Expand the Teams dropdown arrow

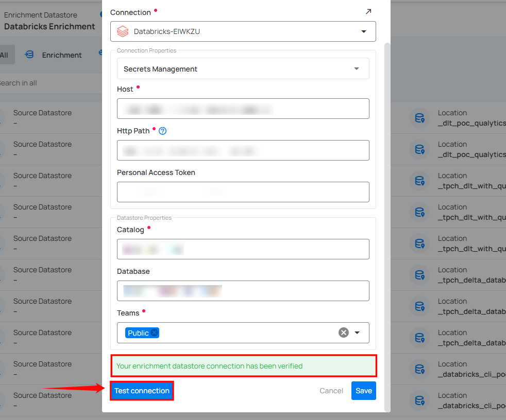point(357,332)
